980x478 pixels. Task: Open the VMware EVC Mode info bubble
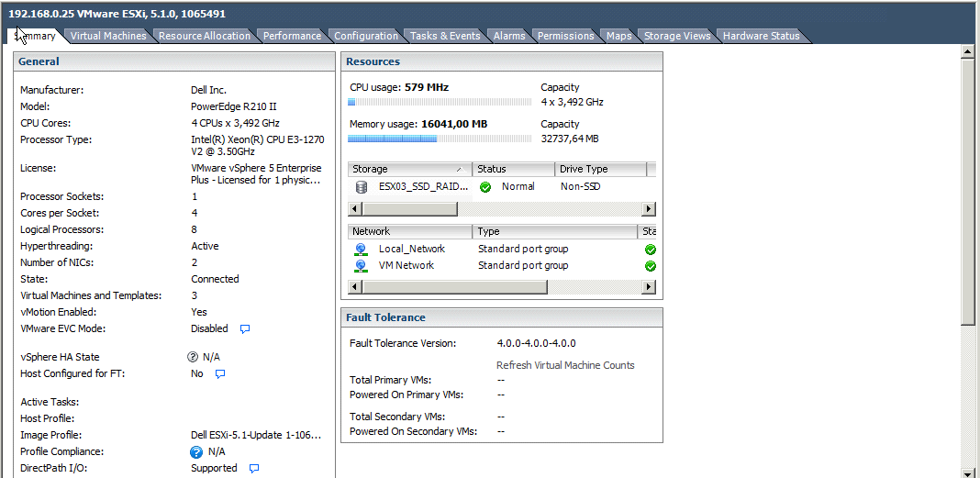[x=245, y=328]
